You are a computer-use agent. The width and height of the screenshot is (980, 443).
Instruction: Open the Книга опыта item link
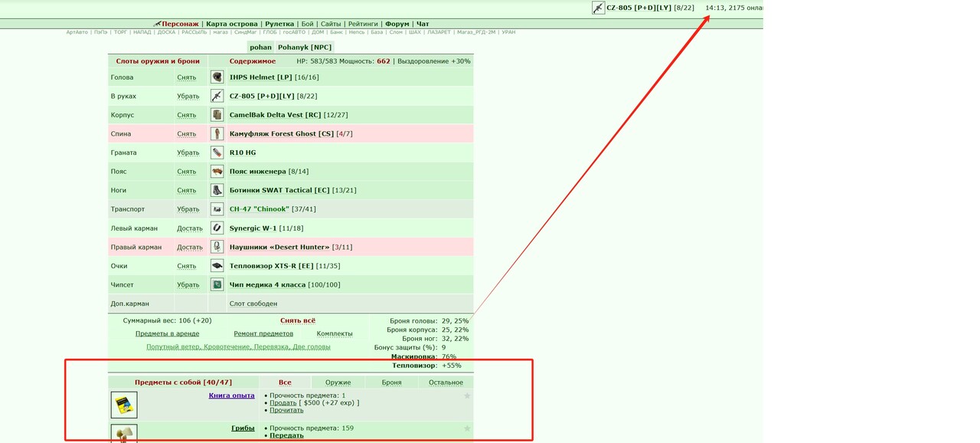pyautogui.click(x=232, y=395)
